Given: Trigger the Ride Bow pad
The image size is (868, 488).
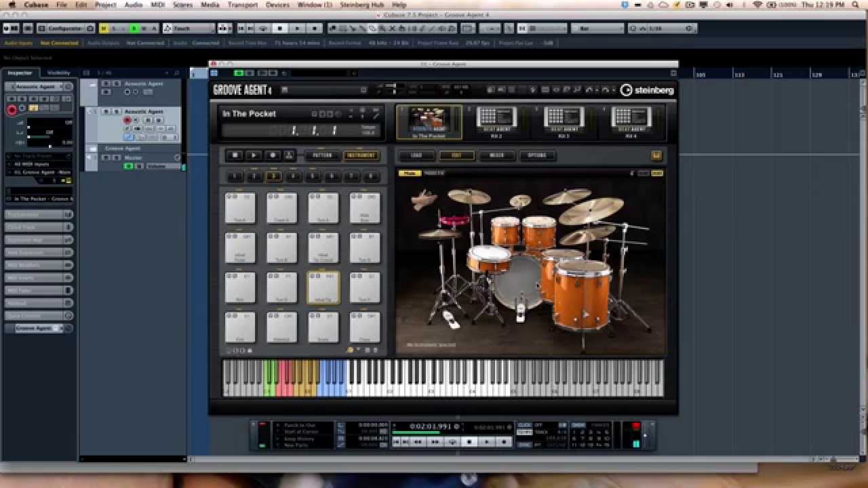Looking at the screenshot, I should click(365, 208).
